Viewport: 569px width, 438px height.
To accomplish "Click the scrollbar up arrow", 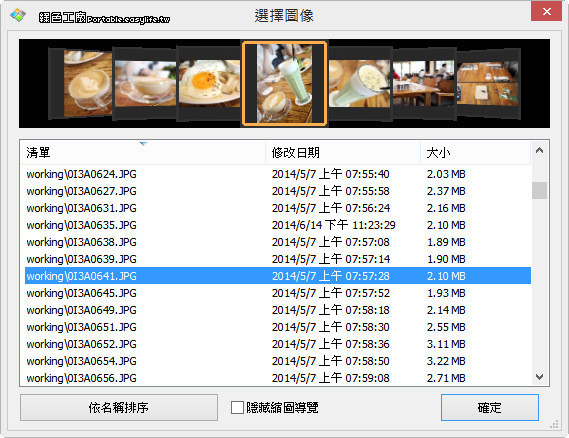I will tap(540, 150).
